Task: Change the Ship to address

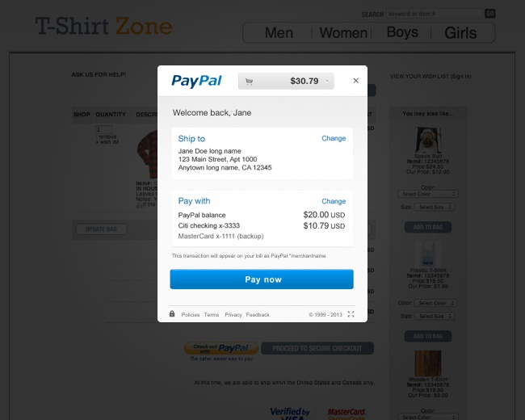Action: point(334,138)
